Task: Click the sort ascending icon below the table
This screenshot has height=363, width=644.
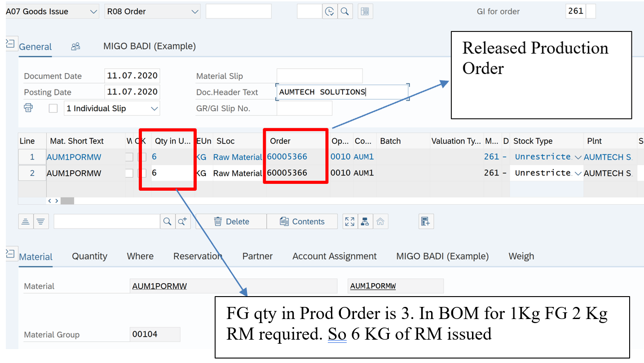Action: pyautogui.click(x=26, y=221)
